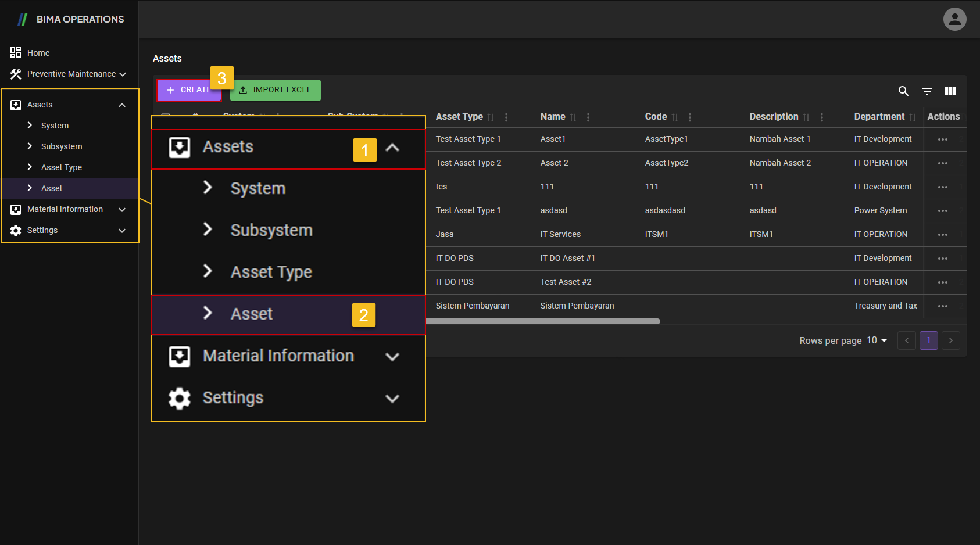The width and height of the screenshot is (980, 545).
Task: Open the Asset Type column options dots
Action: coord(506,117)
